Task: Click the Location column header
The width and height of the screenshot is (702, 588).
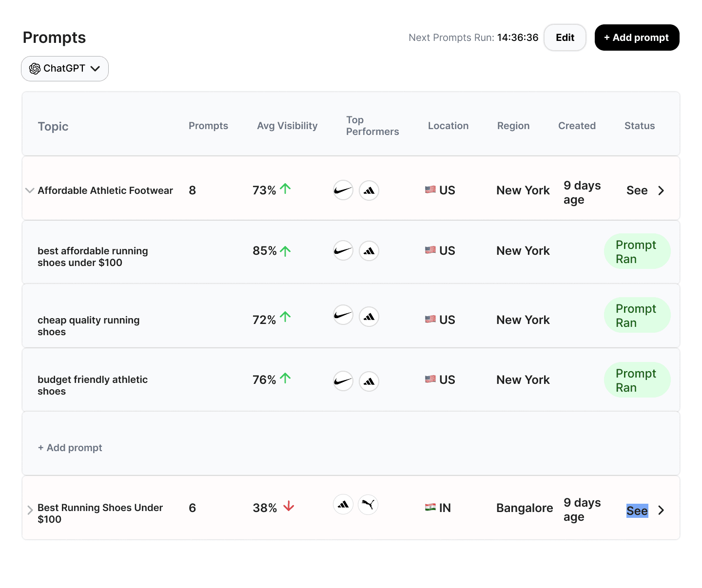Action: (448, 126)
